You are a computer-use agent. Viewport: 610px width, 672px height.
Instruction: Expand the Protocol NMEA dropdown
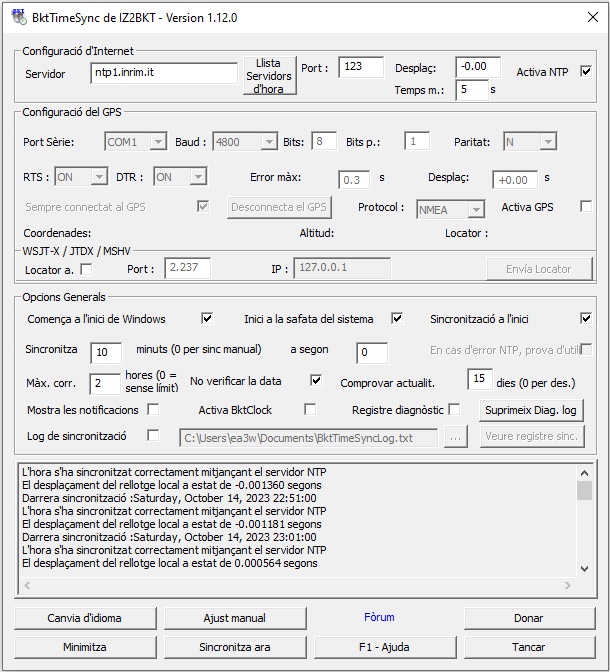476,210
